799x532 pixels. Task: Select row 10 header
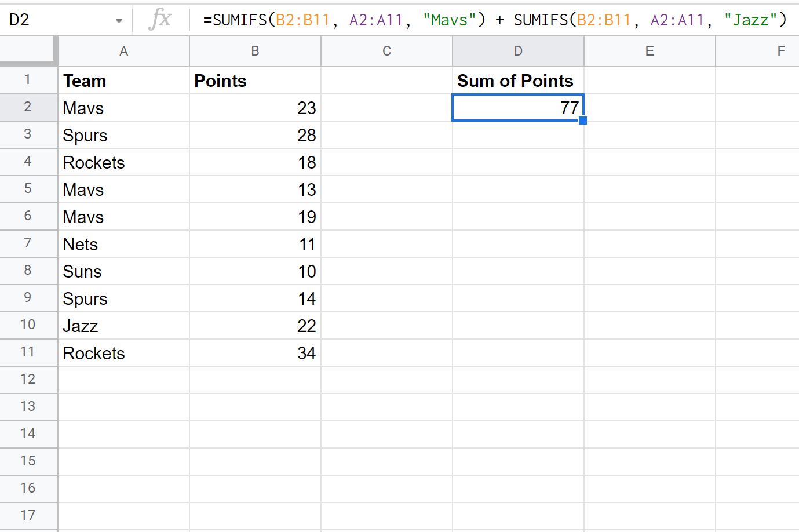pos(28,325)
